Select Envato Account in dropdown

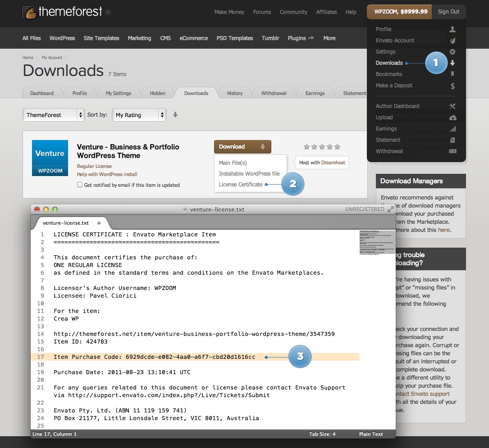(x=395, y=40)
